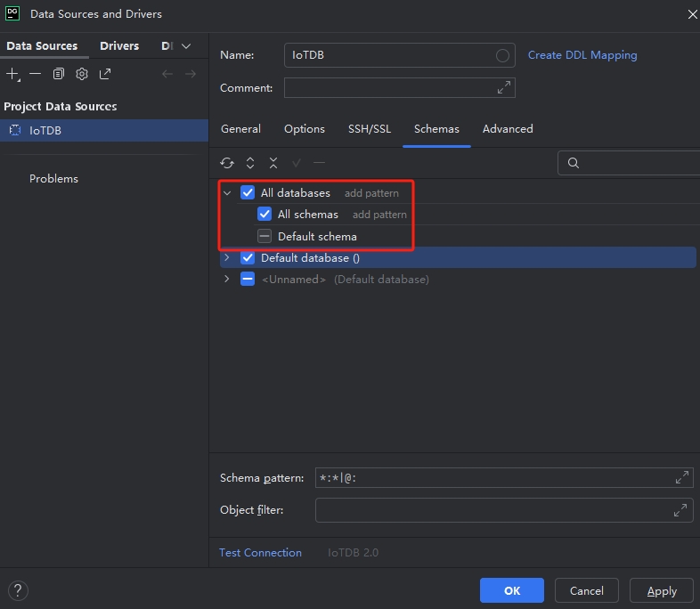This screenshot has width=700, height=609.
Task: Collapse all schema tree nodes
Action: pos(273,163)
